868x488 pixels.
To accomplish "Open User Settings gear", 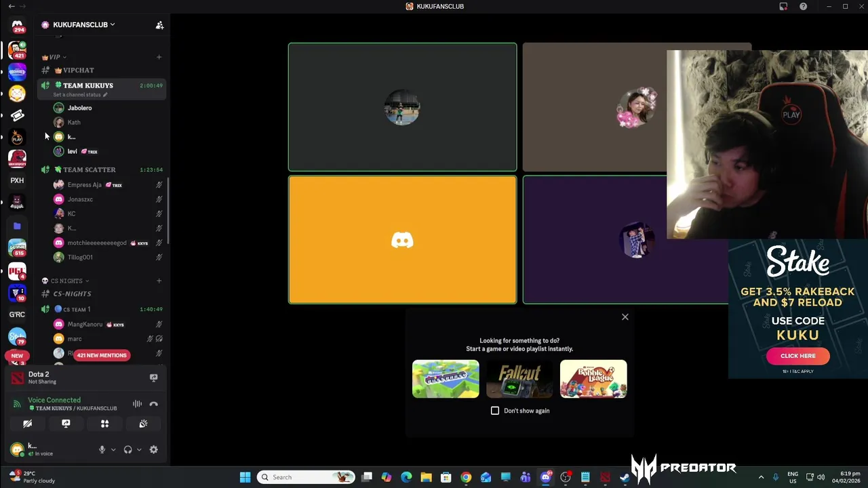I will pos(153,449).
